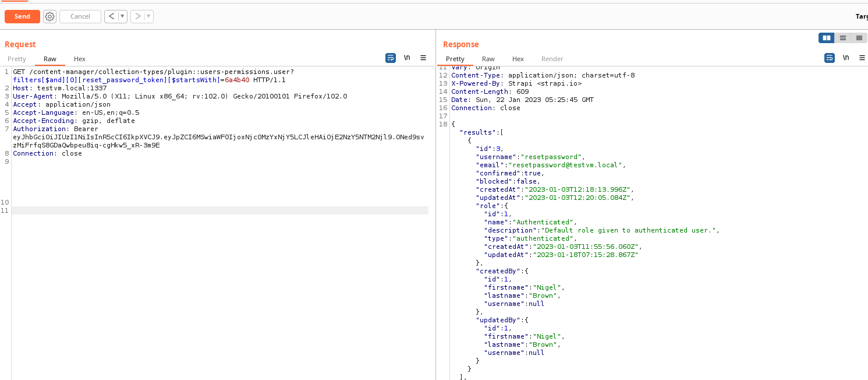Click the "lastname":"Brown" line under updatedBy
868x380 pixels.
(x=523, y=344)
